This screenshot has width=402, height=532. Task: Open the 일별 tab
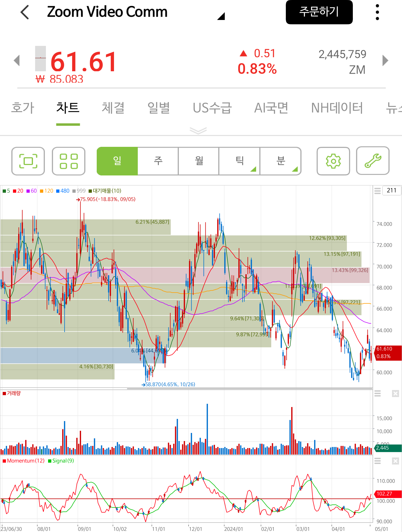pos(159,108)
